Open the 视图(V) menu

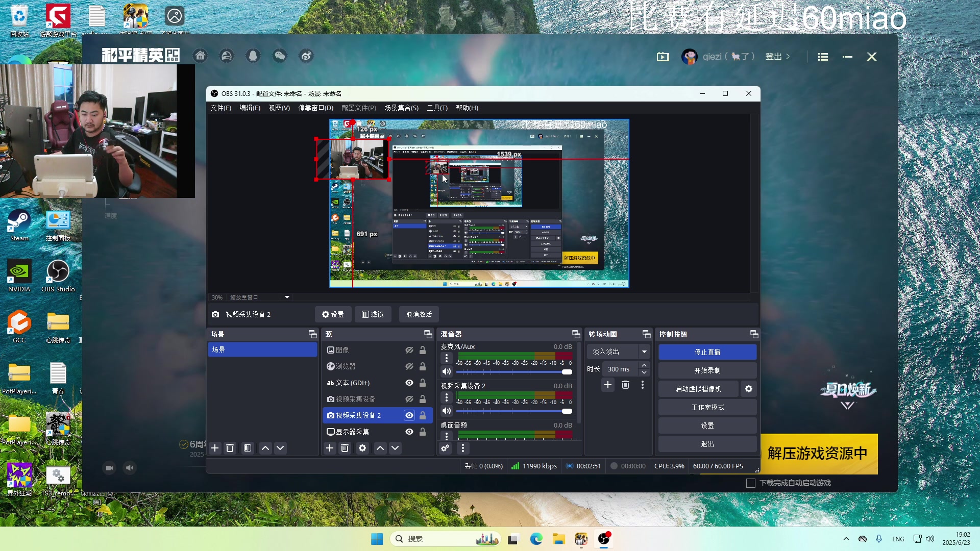[279, 108]
